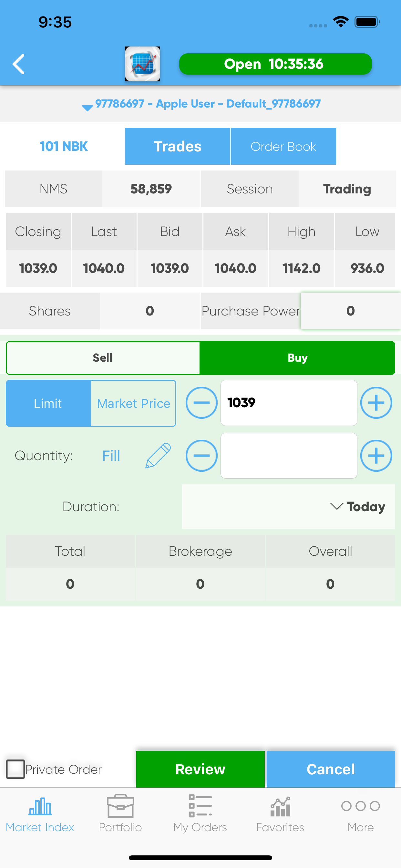Enable the Private Order checkbox
Viewport: 401px width, 868px height.
[x=15, y=769]
